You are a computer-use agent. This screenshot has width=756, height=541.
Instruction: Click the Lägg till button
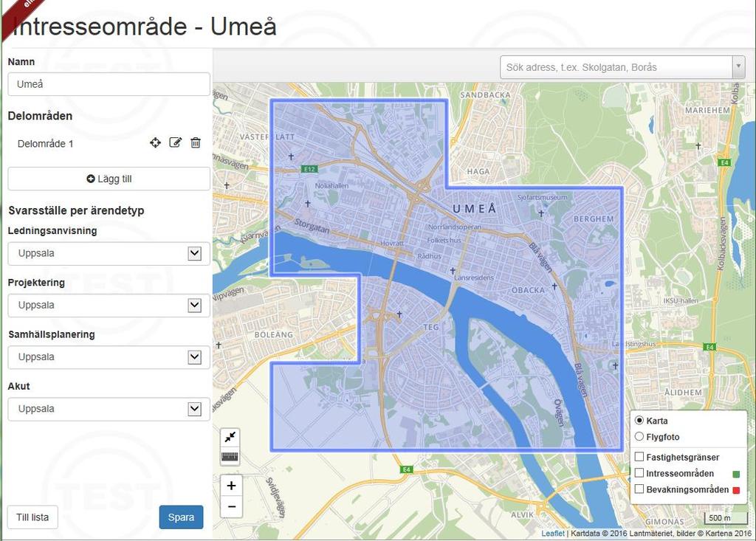coord(109,179)
